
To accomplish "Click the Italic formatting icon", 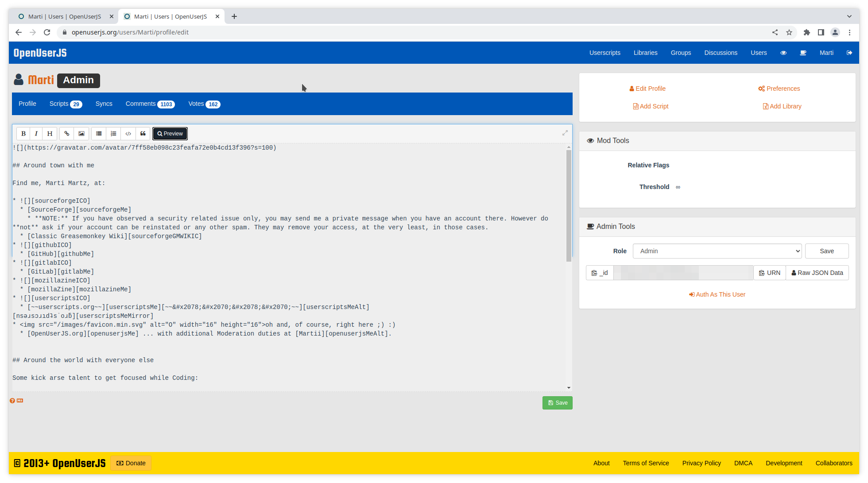I will [x=36, y=134].
